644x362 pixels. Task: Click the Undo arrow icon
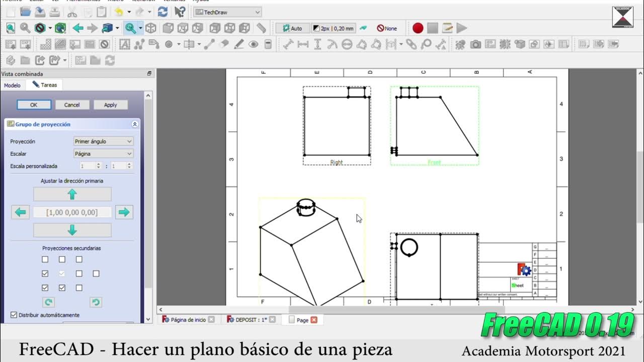[x=119, y=12]
